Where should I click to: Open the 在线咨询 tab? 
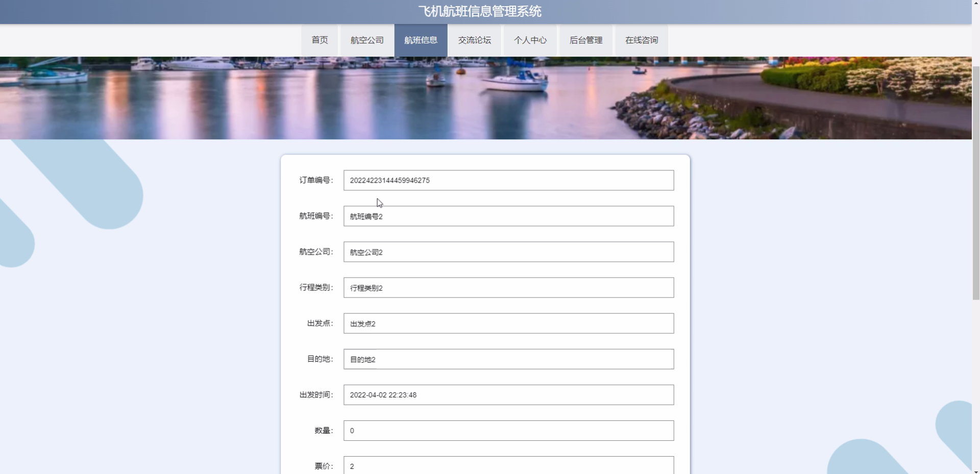pos(642,40)
